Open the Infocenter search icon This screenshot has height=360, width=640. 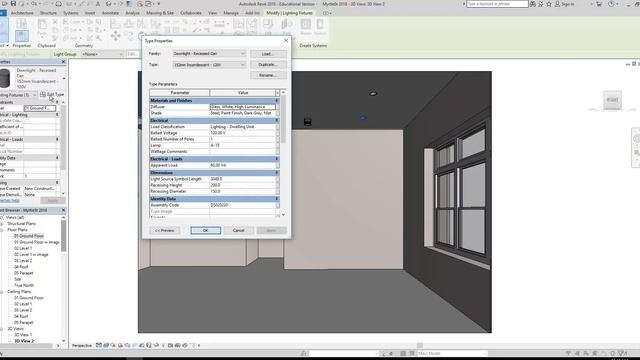tap(533, 4)
